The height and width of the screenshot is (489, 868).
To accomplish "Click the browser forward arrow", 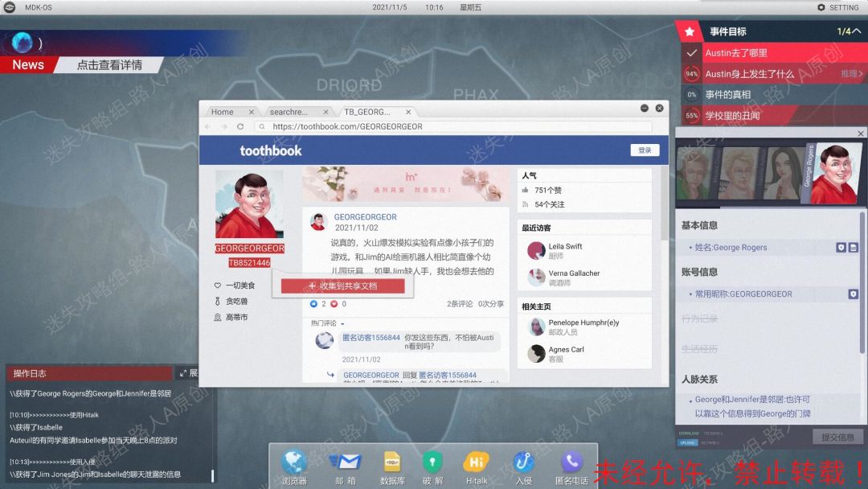I will [x=223, y=127].
